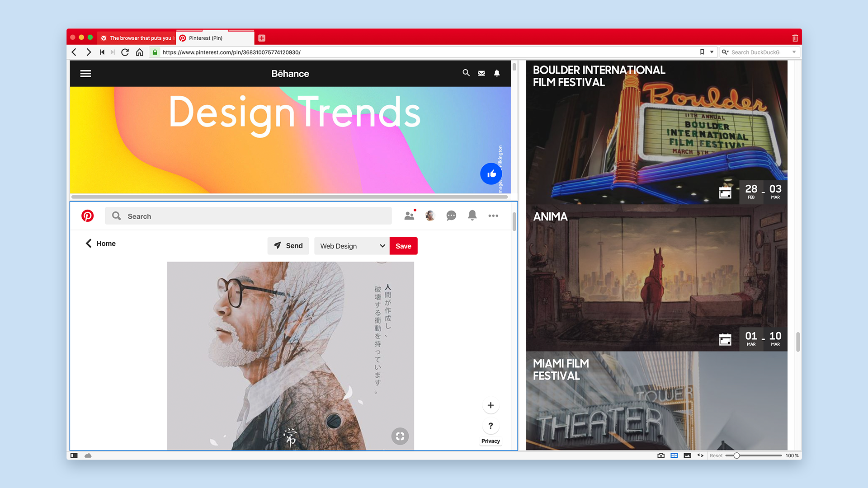
Task: Click the Pinterest URL address field
Action: [x=425, y=52]
